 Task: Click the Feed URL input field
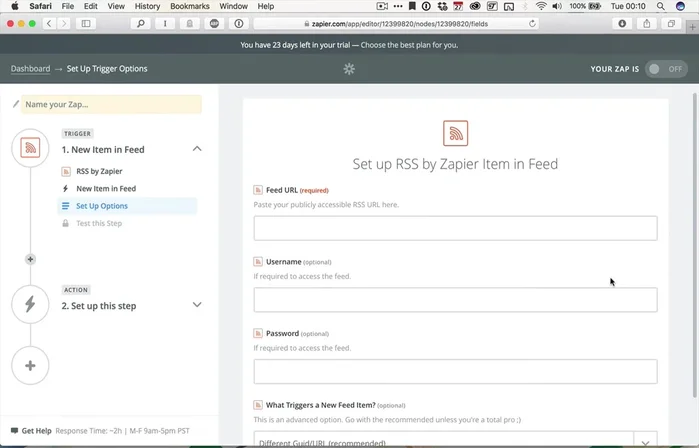click(x=455, y=228)
